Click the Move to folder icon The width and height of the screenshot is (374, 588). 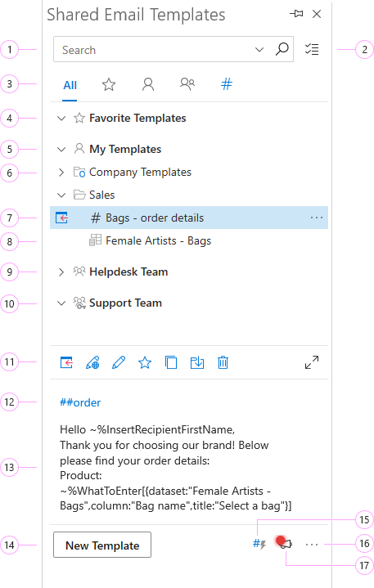click(197, 362)
